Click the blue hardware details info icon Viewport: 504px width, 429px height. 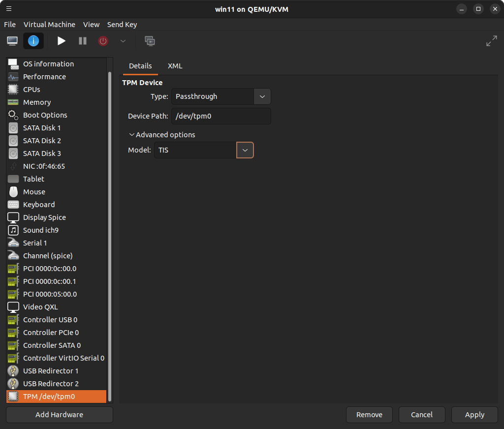point(33,41)
